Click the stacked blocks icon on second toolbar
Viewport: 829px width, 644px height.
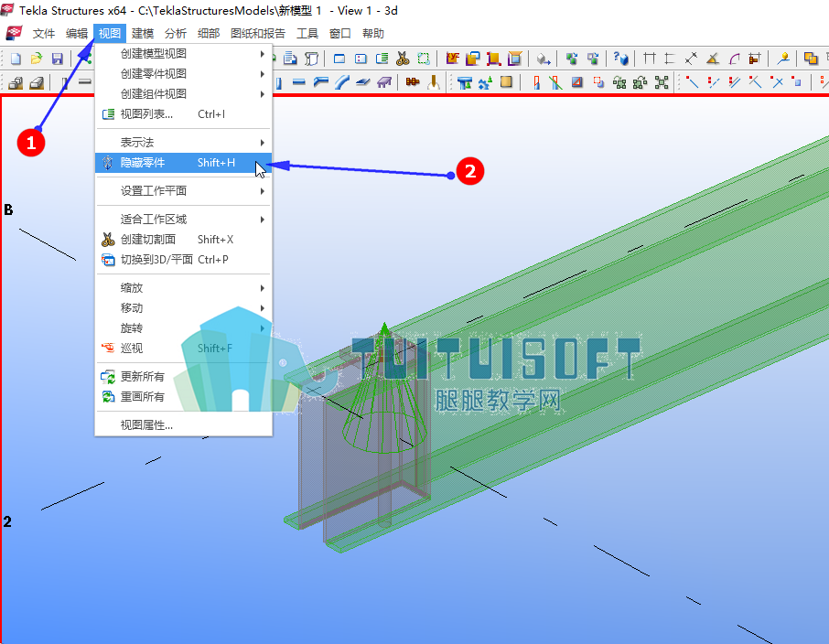coord(16,83)
